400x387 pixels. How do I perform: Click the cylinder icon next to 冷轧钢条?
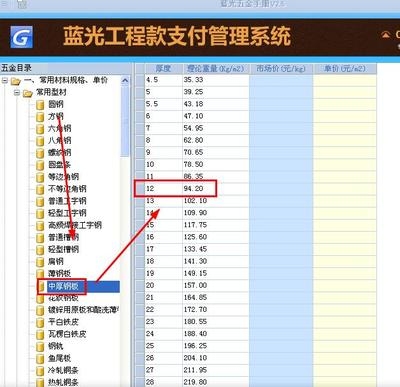40,371
